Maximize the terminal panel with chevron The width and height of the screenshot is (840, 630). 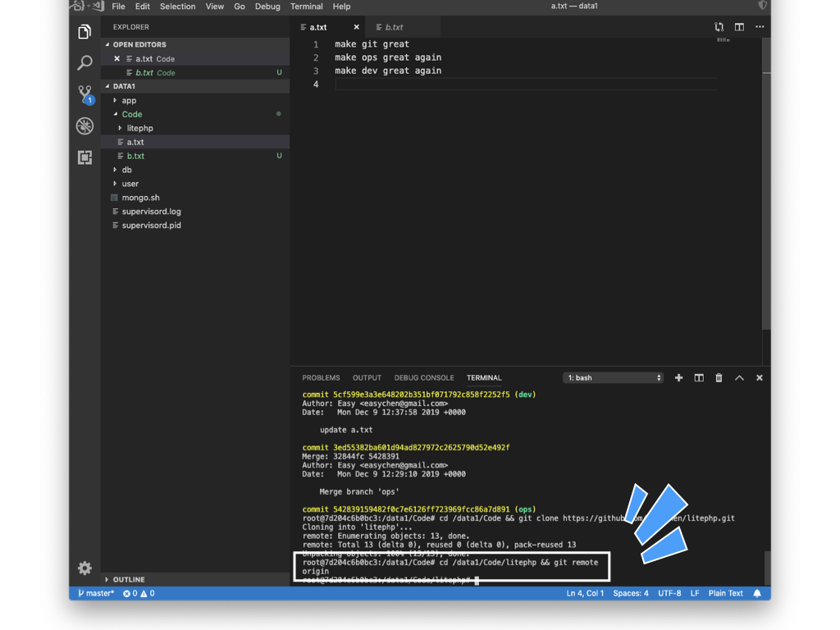pos(739,378)
